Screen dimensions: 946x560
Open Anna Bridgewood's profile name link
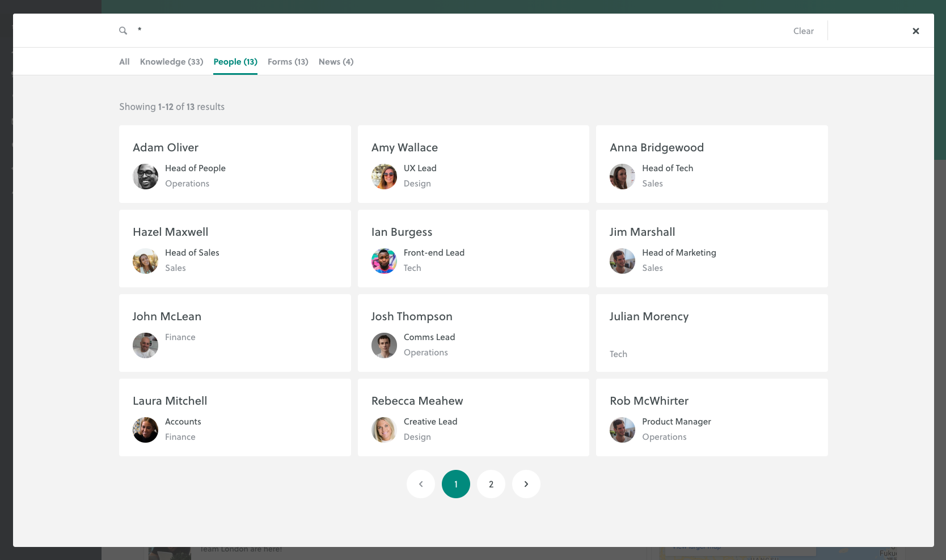point(656,147)
